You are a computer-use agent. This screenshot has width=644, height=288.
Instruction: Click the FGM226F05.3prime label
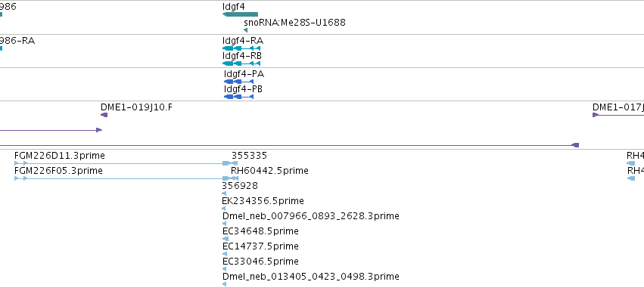click(x=58, y=171)
